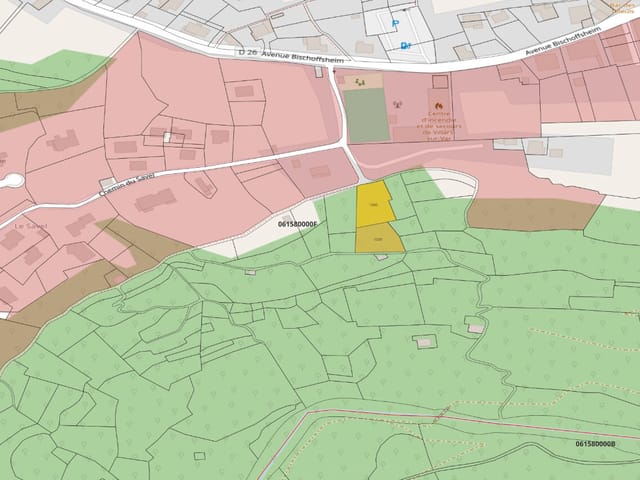Click the orange flame fire station icon
Viewport: 640px width, 480px height.
(439, 107)
